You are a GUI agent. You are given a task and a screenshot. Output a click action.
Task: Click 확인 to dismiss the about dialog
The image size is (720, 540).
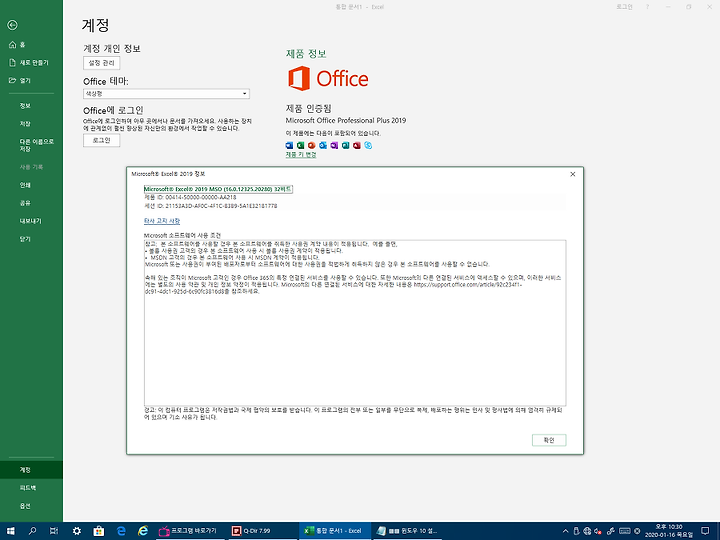[549, 440]
